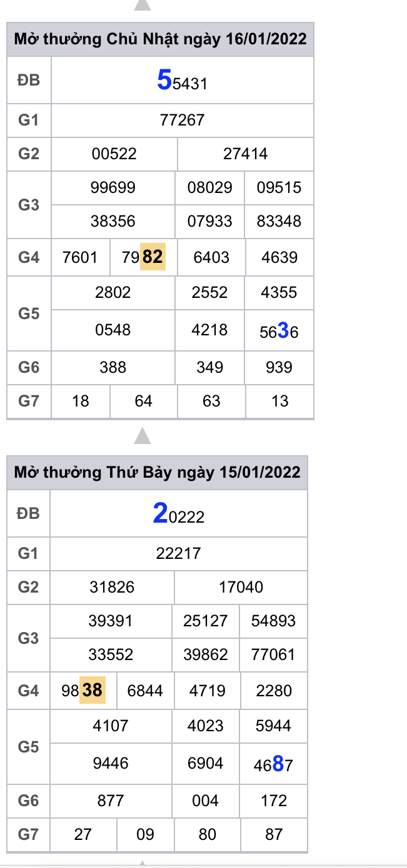Click the highlighted 38 in number 9838

93,691
